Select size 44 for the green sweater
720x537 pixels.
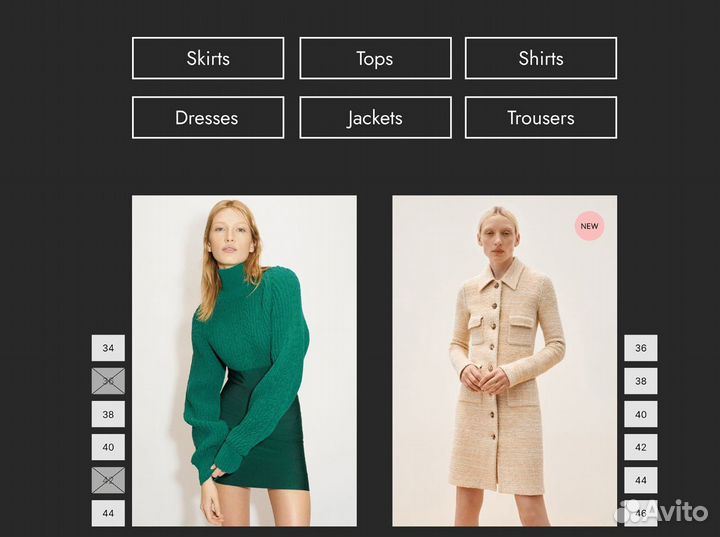point(108,513)
